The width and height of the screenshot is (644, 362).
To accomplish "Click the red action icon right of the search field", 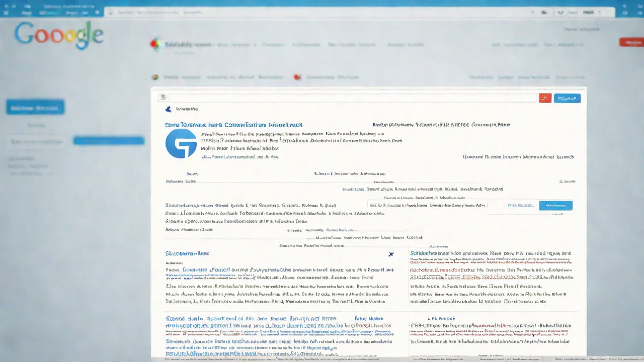I will coord(545,98).
